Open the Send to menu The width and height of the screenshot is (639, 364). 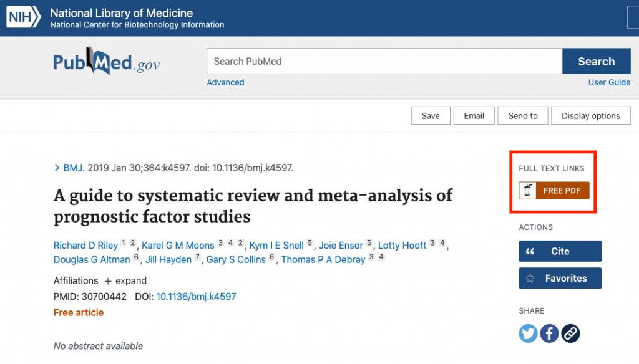pyautogui.click(x=523, y=115)
